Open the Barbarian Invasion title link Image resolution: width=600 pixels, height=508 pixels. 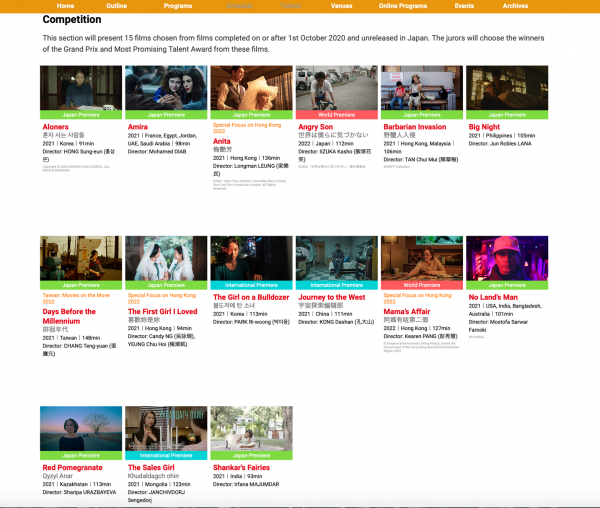click(x=414, y=128)
